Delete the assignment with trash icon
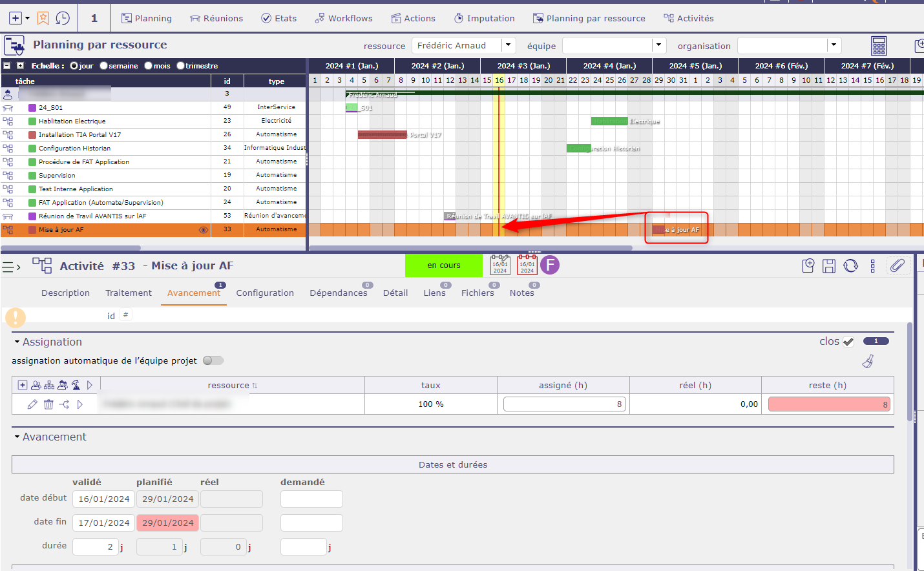The image size is (924, 571). tap(48, 404)
